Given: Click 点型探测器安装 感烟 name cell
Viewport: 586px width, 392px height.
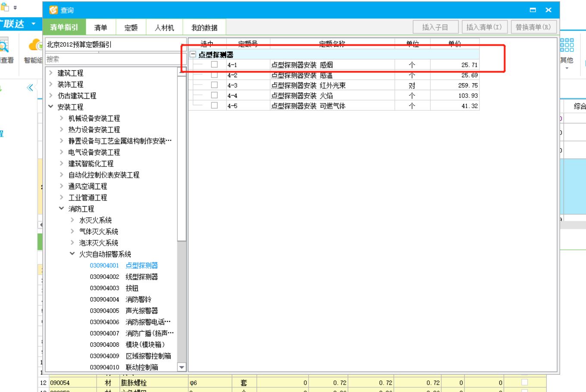Looking at the screenshot, I should point(332,65).
